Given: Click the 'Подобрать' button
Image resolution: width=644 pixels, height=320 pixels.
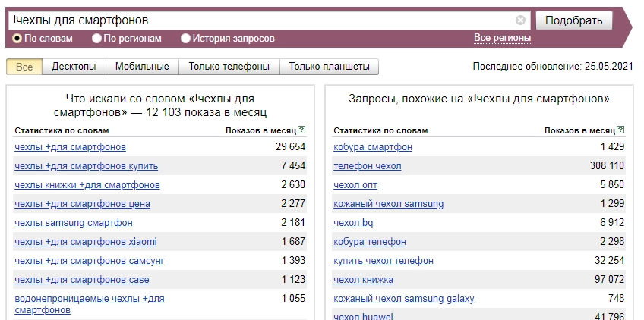Looking at the screenshot, I should (574, 20).
